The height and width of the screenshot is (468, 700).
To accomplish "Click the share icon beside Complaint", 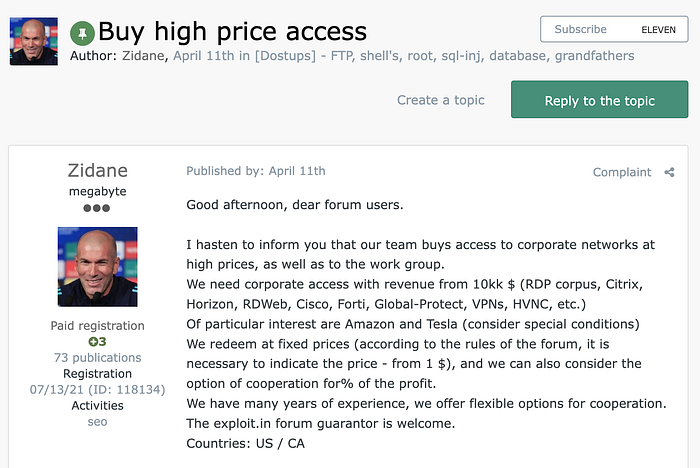I will (669, 172).
